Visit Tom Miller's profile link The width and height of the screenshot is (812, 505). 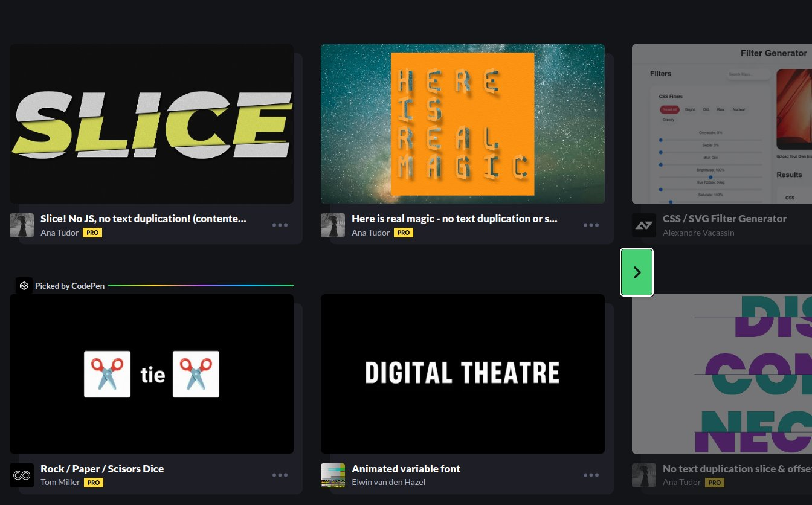[60, 483]
